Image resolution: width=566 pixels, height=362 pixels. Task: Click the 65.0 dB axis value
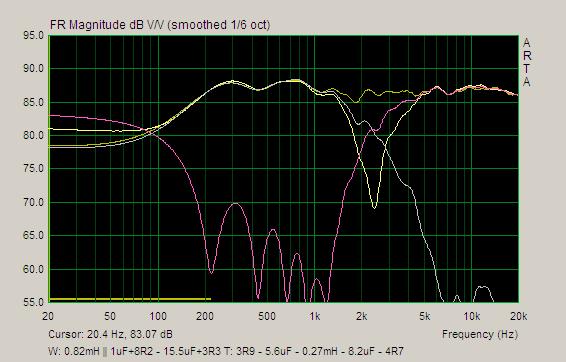pos(34,236)
